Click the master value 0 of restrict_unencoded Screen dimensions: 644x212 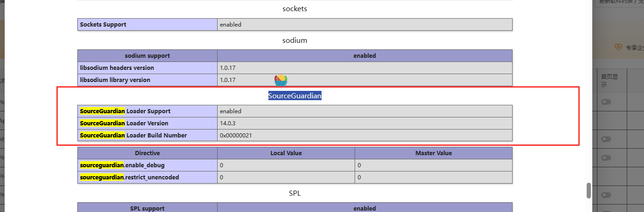point(359,178)
